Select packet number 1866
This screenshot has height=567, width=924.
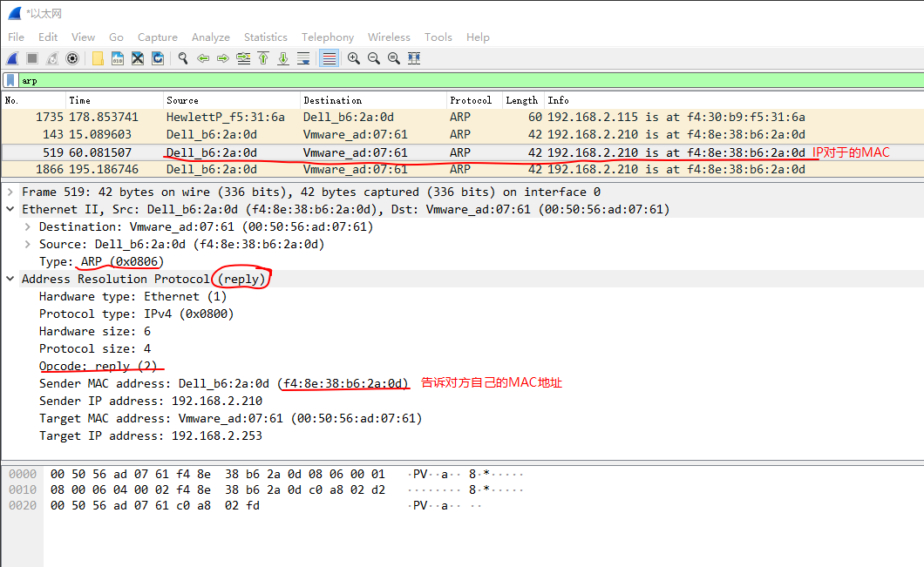point(463,170)
